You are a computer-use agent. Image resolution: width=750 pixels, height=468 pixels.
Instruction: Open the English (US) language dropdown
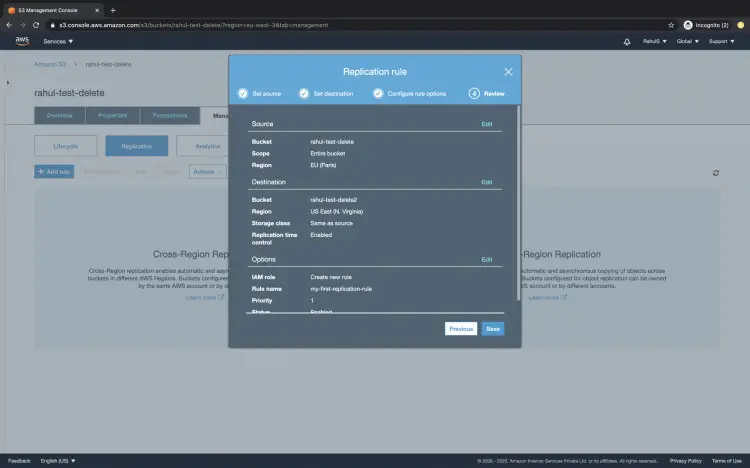click(57, 461)
